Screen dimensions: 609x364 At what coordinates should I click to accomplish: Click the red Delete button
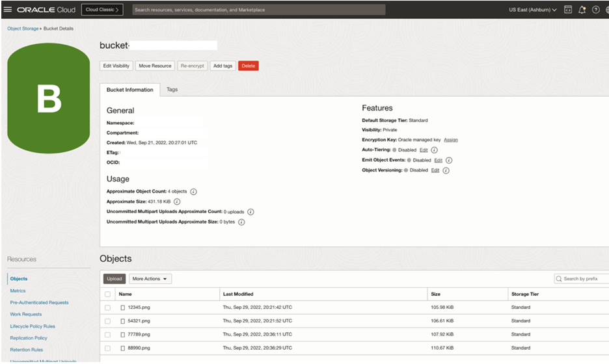click(248, 66)
